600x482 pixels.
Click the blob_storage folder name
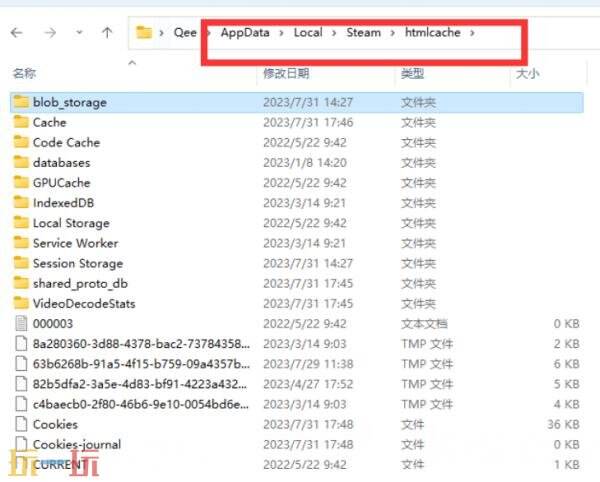coord(70,103)
